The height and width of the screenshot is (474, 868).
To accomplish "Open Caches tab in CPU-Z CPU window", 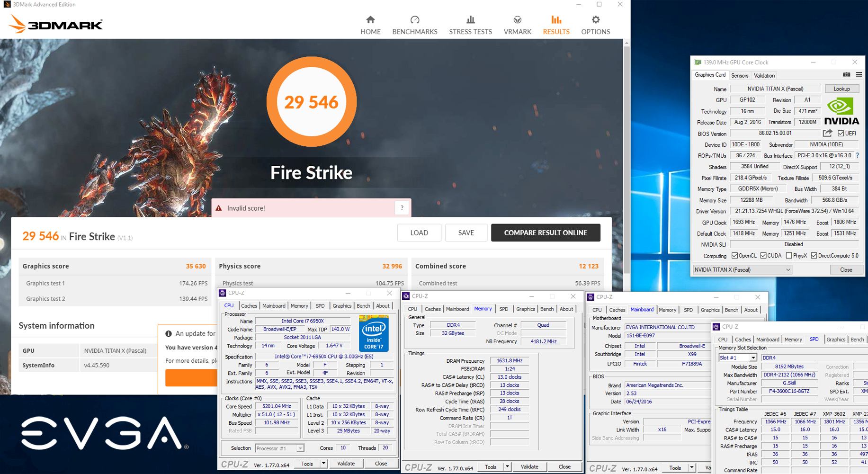I will click(249, 306).
